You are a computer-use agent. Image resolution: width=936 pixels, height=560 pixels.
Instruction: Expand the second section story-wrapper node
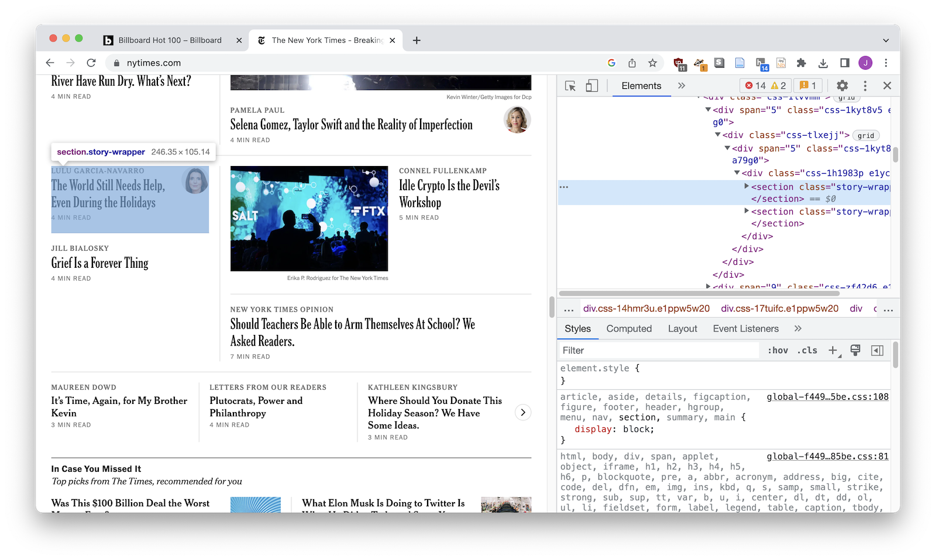coord(746,211)
